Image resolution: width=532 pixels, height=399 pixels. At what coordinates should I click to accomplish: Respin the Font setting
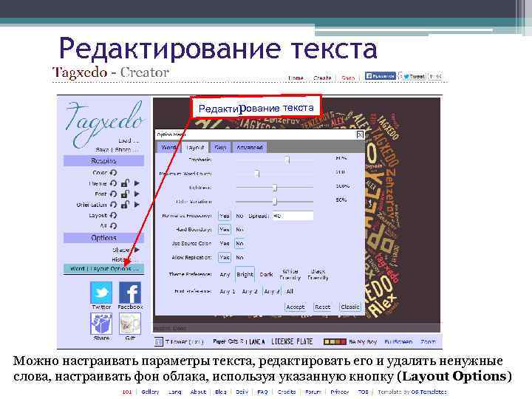tap(113, 194)
